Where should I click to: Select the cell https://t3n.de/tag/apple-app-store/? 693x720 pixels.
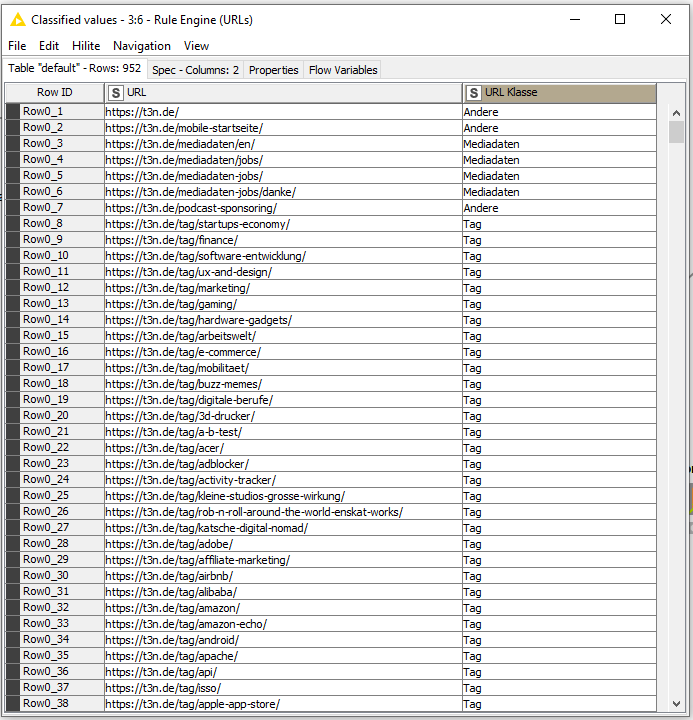coord(283,704)
